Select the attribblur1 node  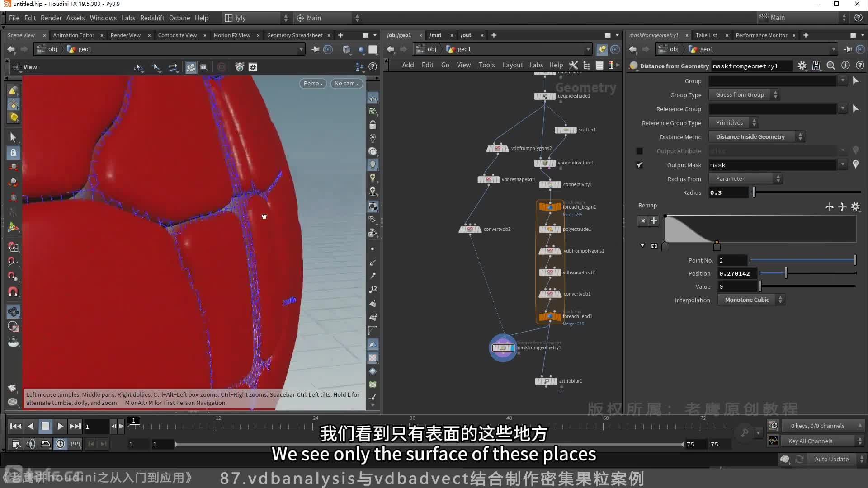[x=546, y=381]
